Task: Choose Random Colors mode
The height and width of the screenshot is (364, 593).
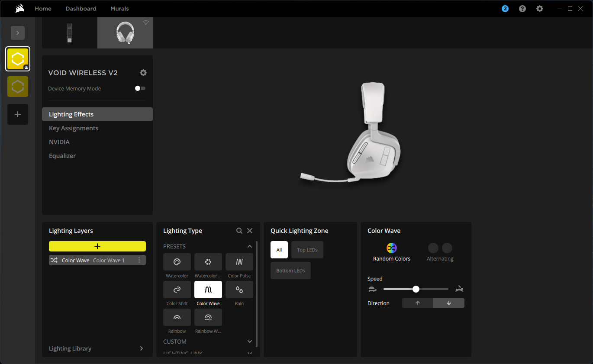Action: coord(392,252)
